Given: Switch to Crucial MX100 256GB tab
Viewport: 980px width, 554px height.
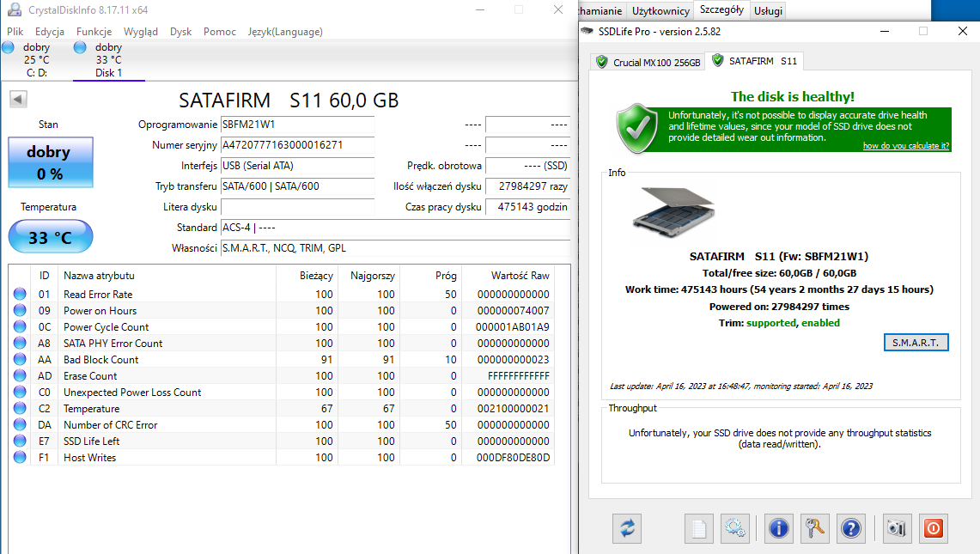Looking at the screenshot, I should [648, 62].
